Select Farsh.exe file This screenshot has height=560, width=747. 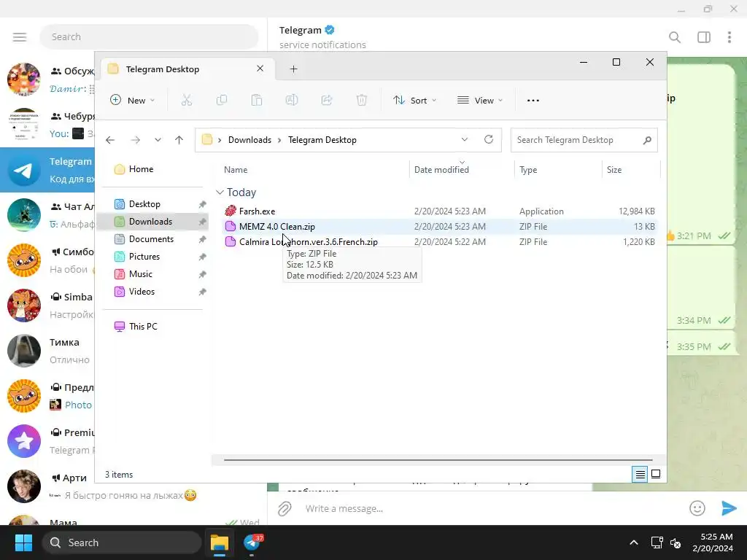click(x=439, y=211)
